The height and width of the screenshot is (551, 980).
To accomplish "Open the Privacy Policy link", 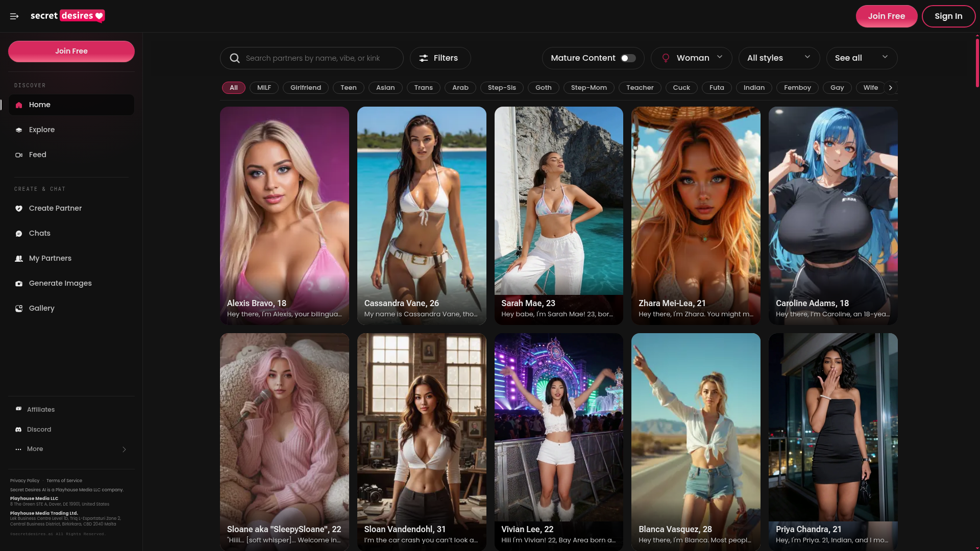I will click(24, 481).
